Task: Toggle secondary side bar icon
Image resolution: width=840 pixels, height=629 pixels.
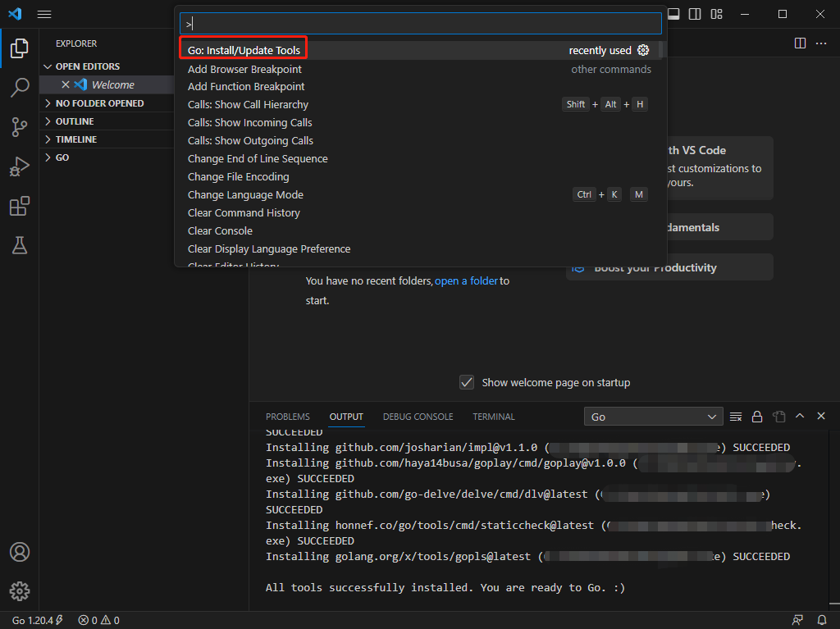Action: pyautogui.click(x=695, y=14)
